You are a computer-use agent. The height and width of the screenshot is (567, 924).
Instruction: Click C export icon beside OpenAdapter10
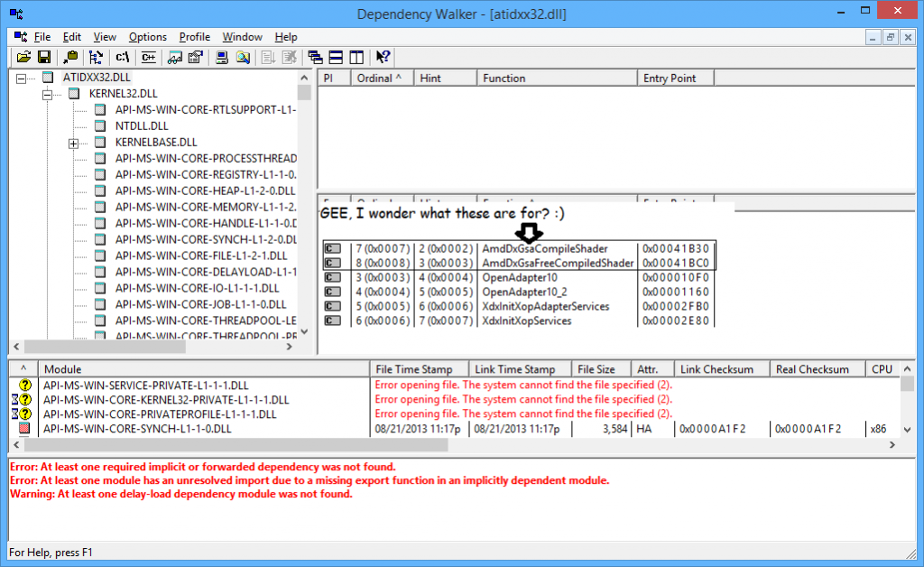coord(333,277)
